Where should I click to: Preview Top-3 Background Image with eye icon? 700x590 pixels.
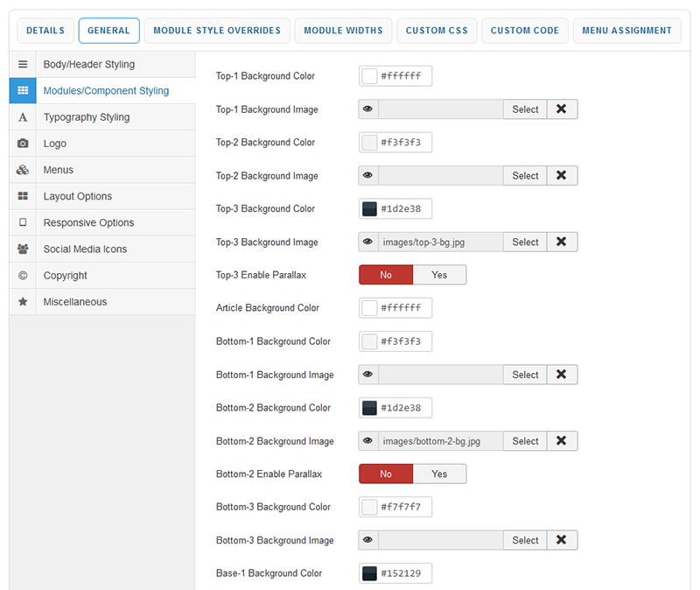(367, 242)
